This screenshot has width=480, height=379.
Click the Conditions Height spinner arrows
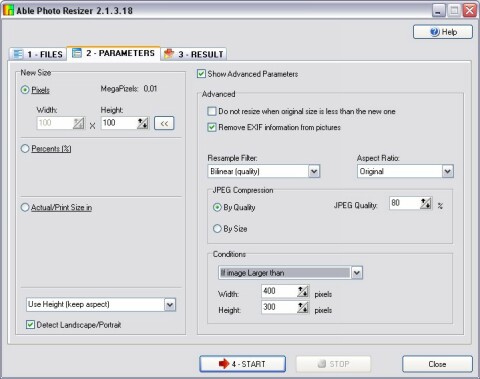tap(303, 307)
